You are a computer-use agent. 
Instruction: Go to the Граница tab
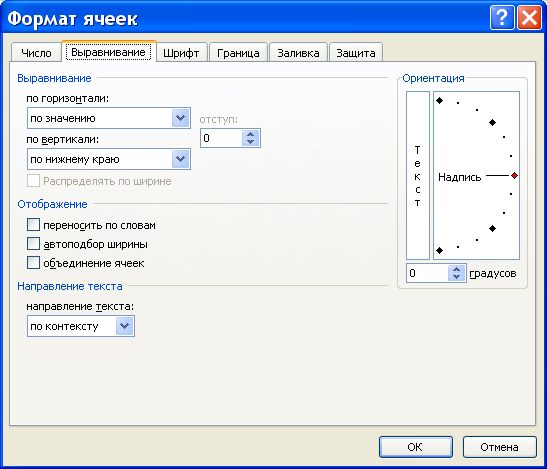click(x=238, y=53)
